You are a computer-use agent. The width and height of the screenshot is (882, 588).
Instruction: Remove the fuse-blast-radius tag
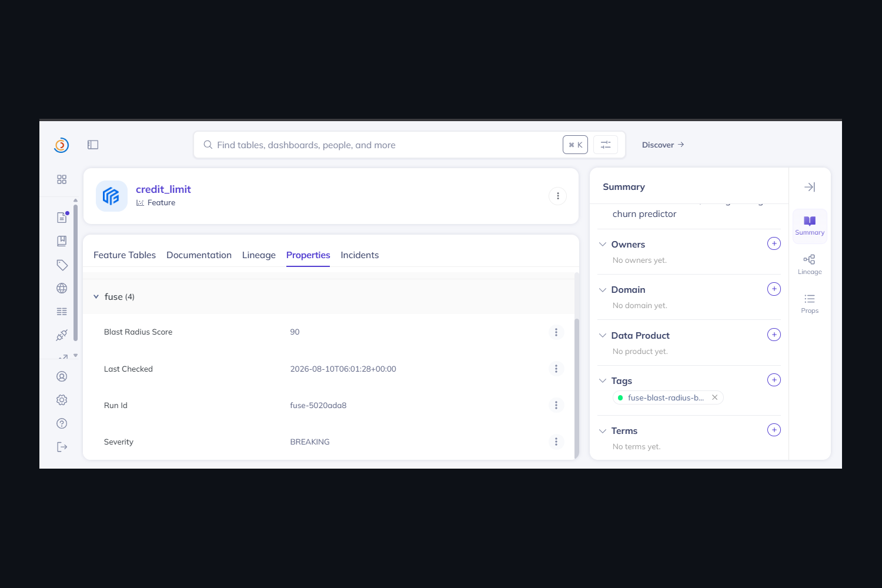click(x=715, y=397)
